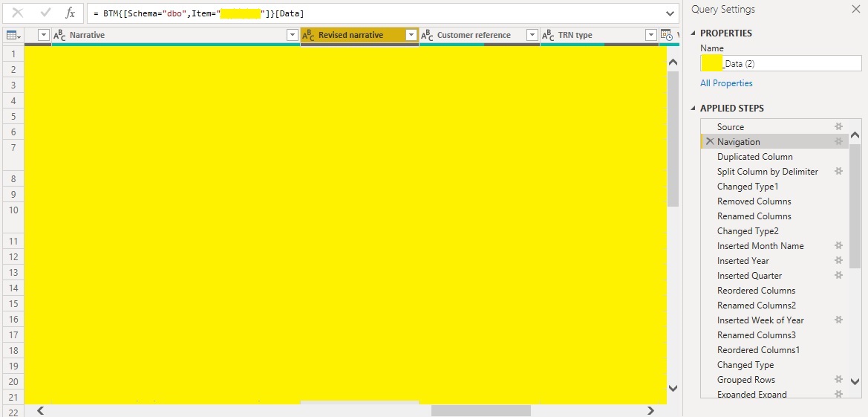Image resolution: width=868 pixels, height=417 pixels.
Task: Click data grid vertical scroll down arrow
Action: [x=673, y=388]
